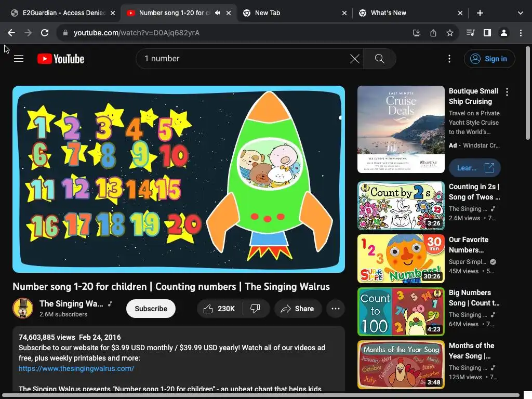Open YouTube settings three-dot menu
Viewport: 532px width, 399px height.
pos(449,59)
